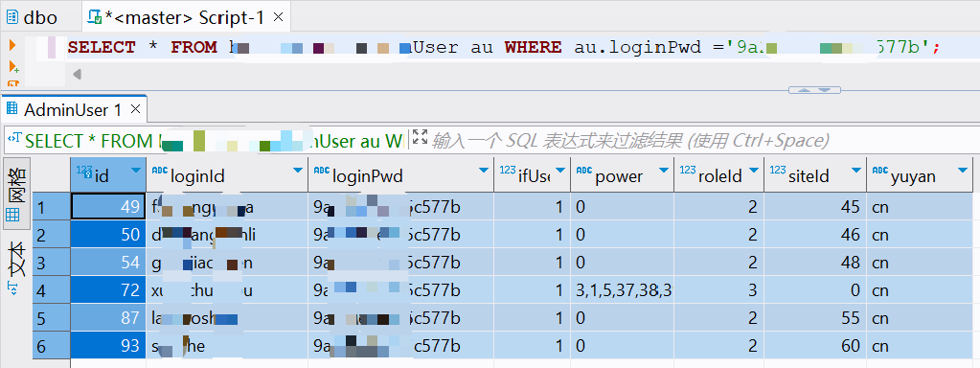The height and width of the screenshot is (368, 980).
Task: Expand the filter panel with the arrows icon
Action: (x=420, y=138)
